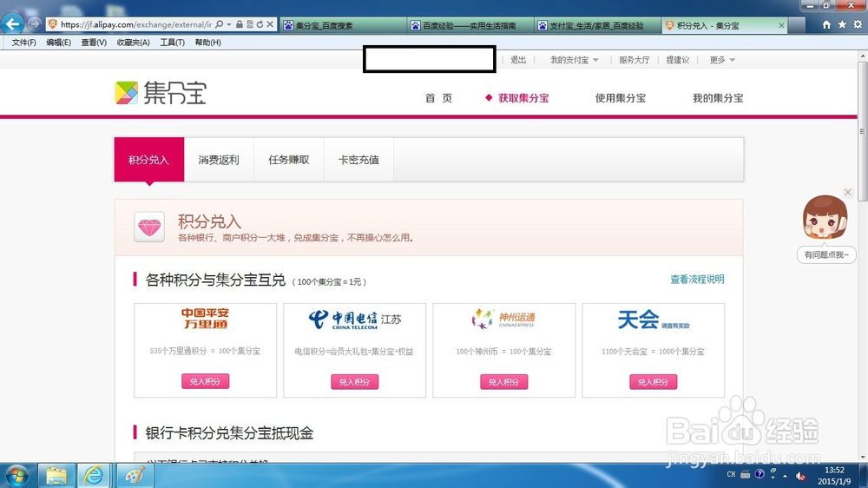Open the 帮助(H) menu
868x488 pixels.
click(207, 43)
